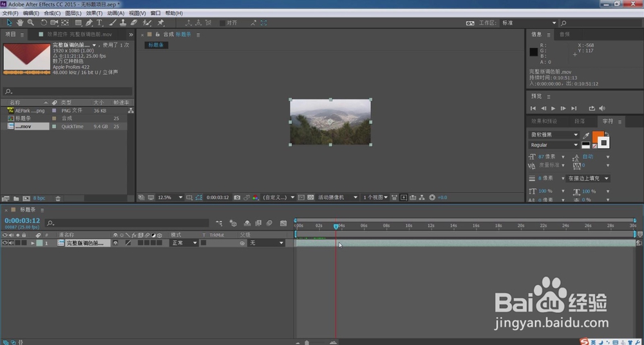Delete selected project item with trash icon
Viewport: 644px width, 345px height.
click(x=58, y=198)
